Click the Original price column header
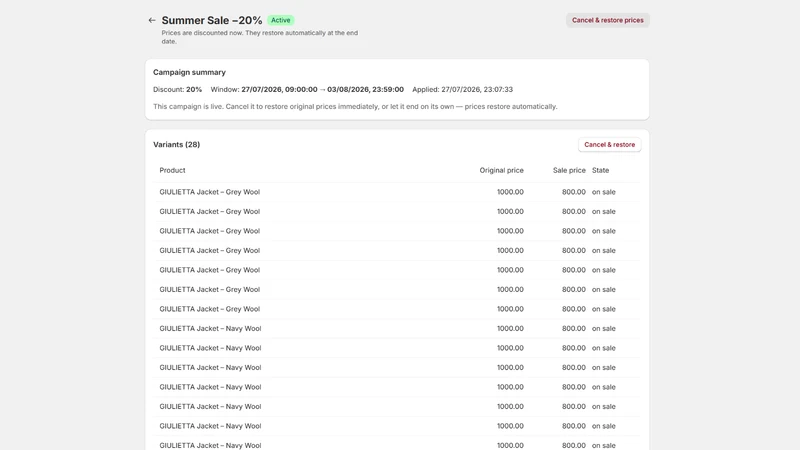Viewport: 800px width, 450px height. (x=501, y=170)
